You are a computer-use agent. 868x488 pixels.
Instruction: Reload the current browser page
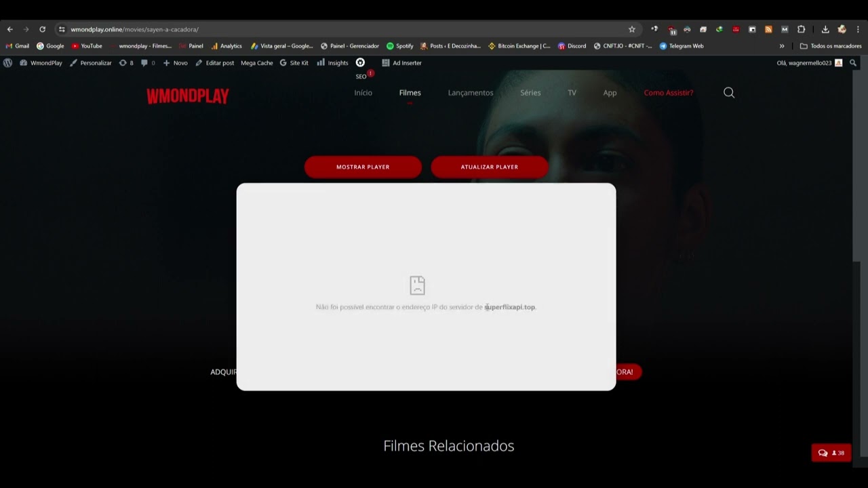(42, 29)
